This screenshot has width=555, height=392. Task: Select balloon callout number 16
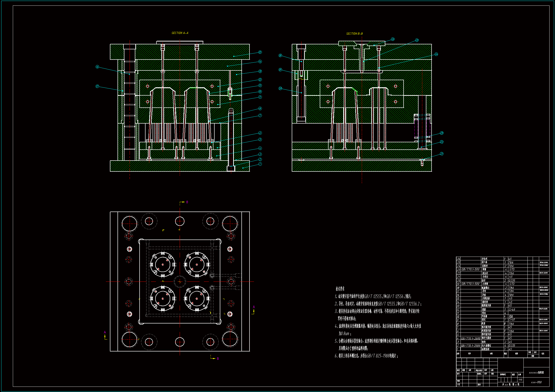coord(97,67)
